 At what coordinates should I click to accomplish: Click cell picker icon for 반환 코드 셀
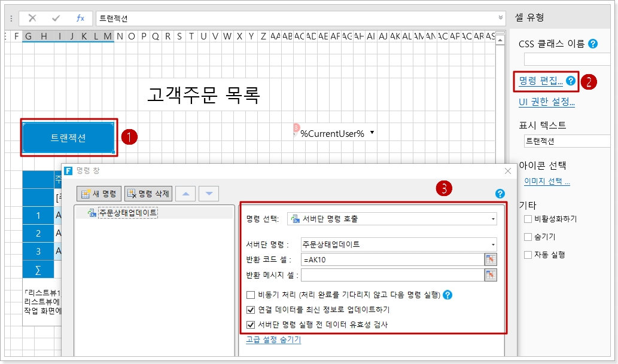491,259
